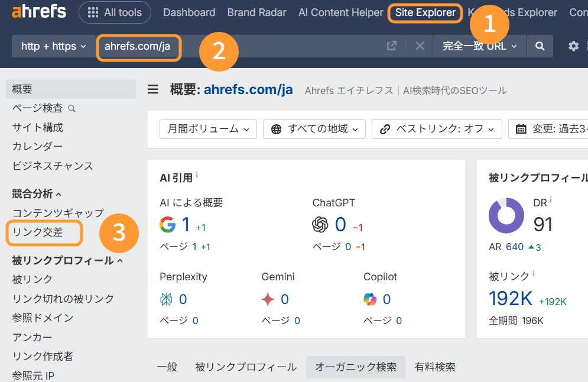Click the ChatGPT logo icon

320,225
